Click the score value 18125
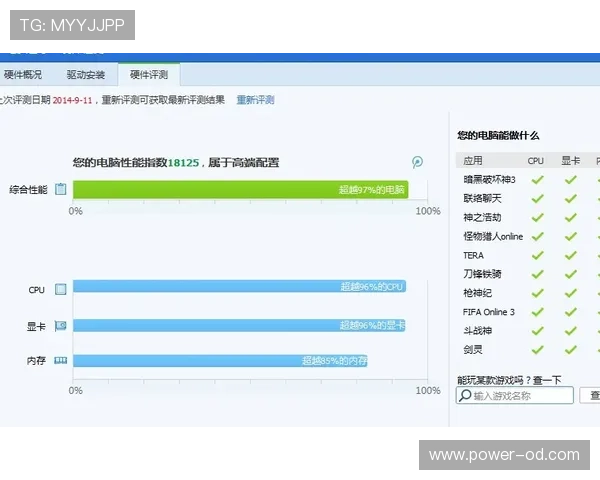Viewport: 600px width, 480px height. (x=183, y=163)
